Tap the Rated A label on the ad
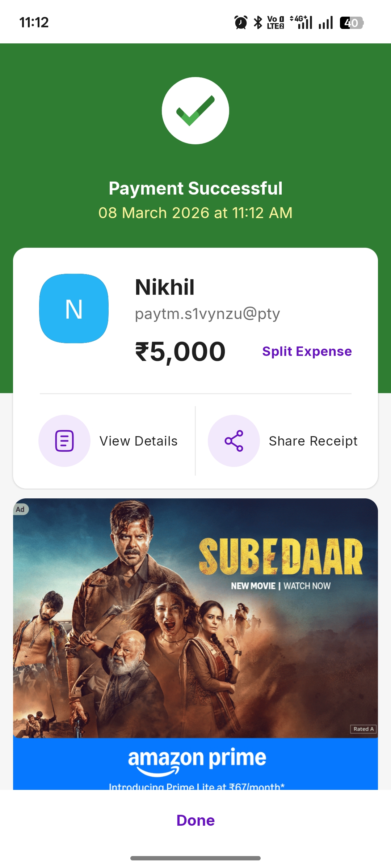 363,729
